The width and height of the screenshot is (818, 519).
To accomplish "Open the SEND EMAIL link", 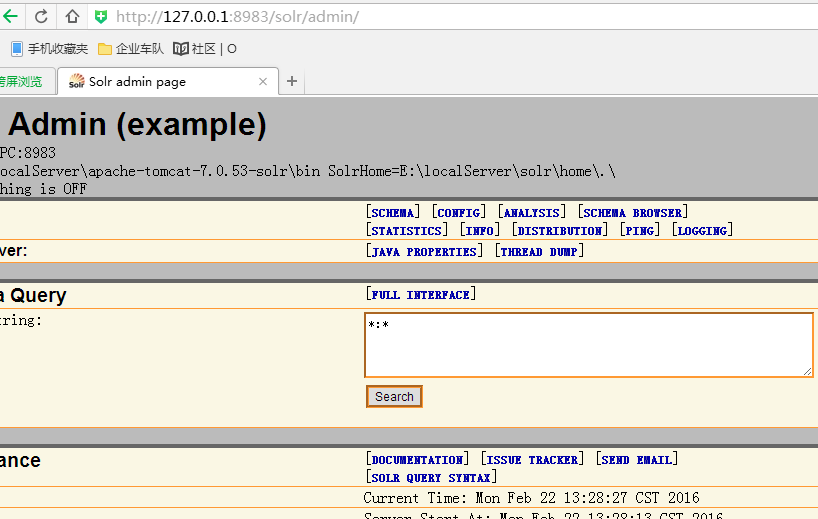I will point(636,460).
